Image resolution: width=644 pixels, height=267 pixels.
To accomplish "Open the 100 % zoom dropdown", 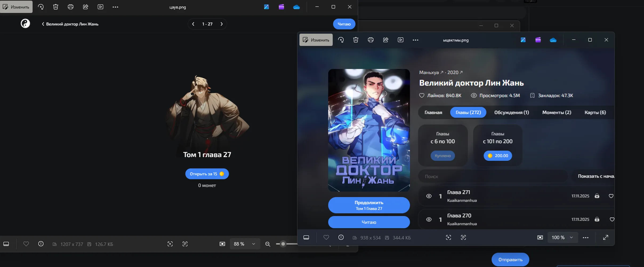I will [563, 237].
